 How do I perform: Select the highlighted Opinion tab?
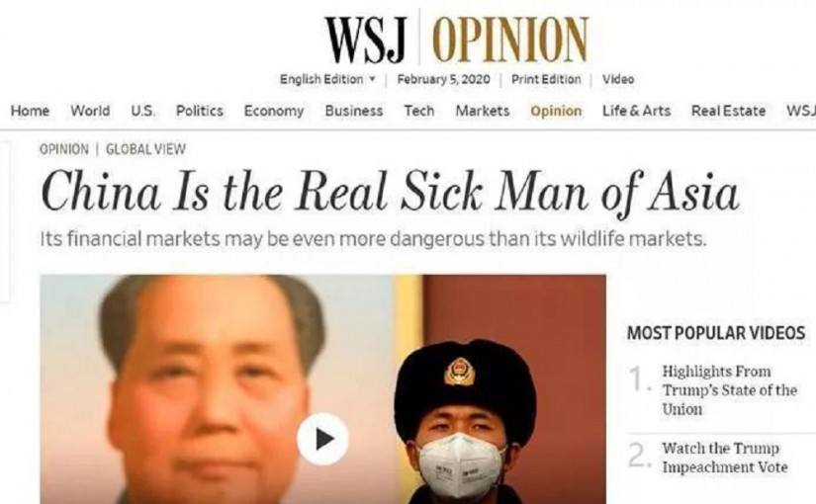point(556,112)
